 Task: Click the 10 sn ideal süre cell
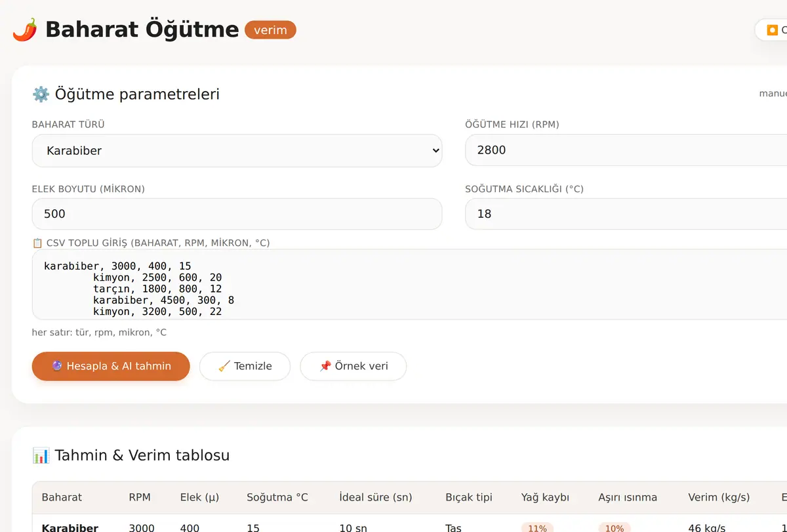click(x=352, y=527)
